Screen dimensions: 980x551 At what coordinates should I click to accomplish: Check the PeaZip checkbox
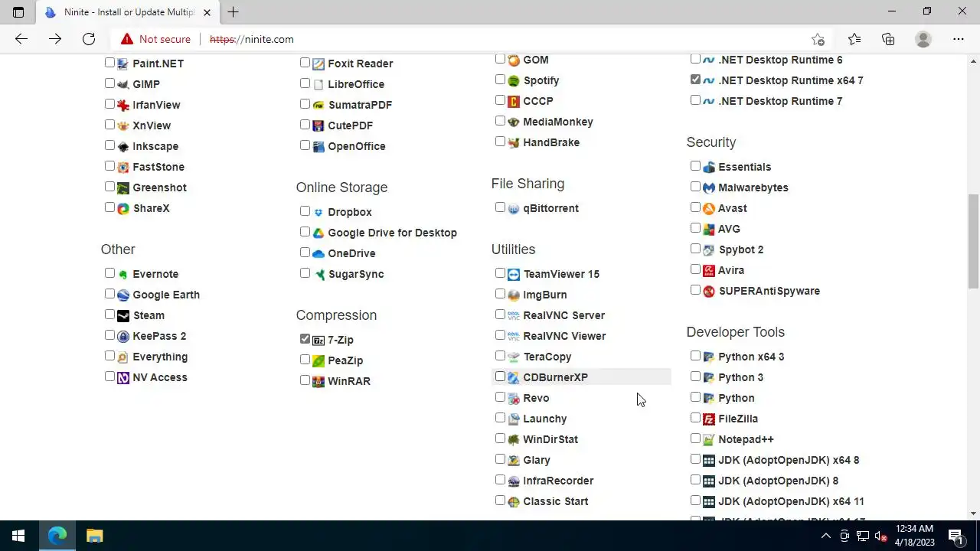[x=305, y=360]
